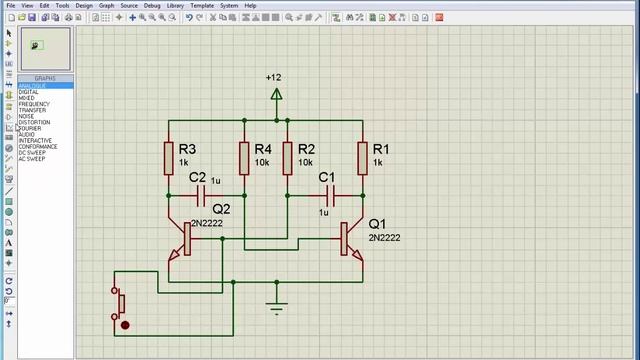Open the System menu

[x=229, y=6]
